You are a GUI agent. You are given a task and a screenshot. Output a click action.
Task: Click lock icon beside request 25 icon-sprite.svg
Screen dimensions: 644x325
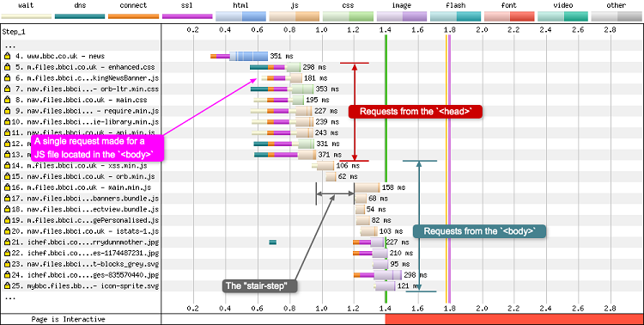7,286
